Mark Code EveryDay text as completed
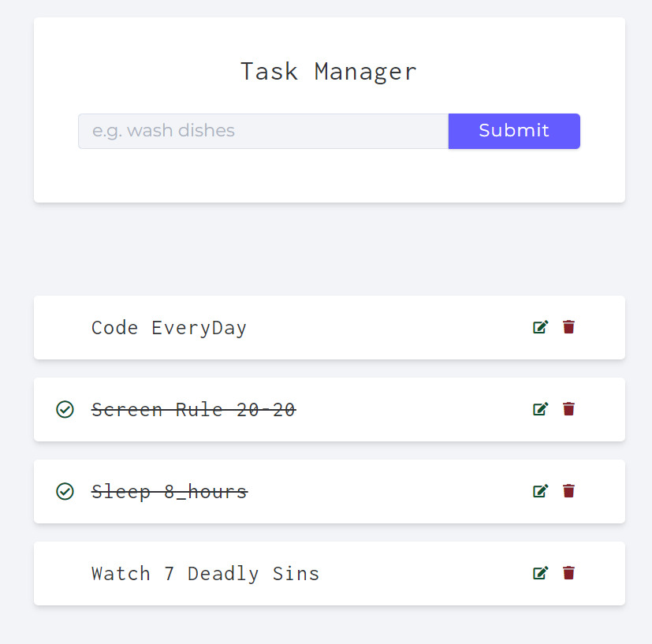 [x=169, y=328]
